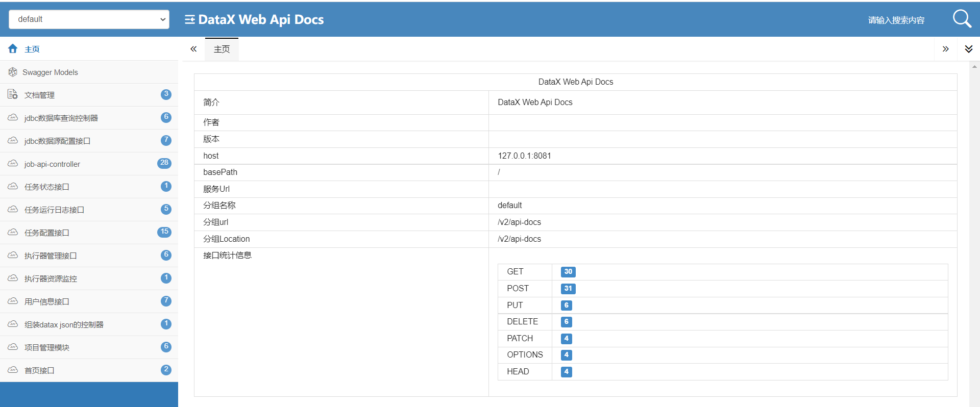Expand 任务状态接口 group

click(89, 187)
